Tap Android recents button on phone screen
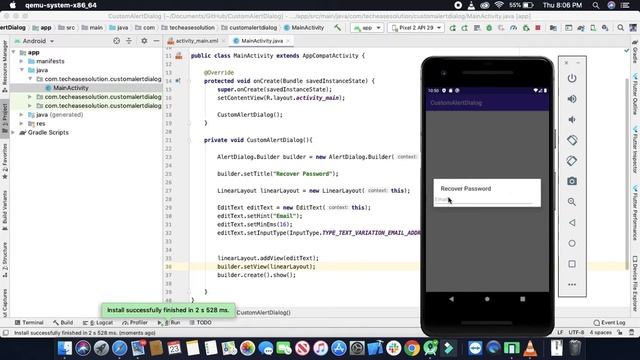 point(522,299)
